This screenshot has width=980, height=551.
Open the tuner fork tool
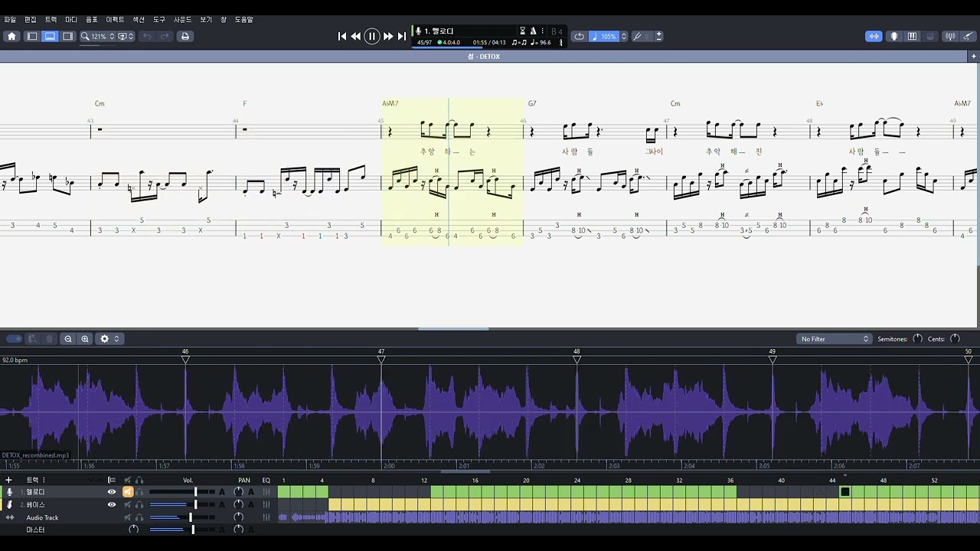click(x=637, y=36)
